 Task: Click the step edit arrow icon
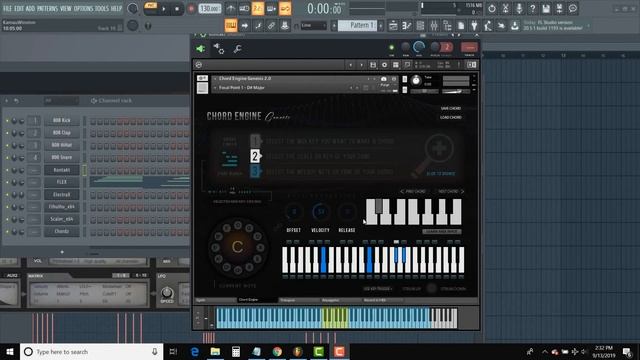pos(244,26)
